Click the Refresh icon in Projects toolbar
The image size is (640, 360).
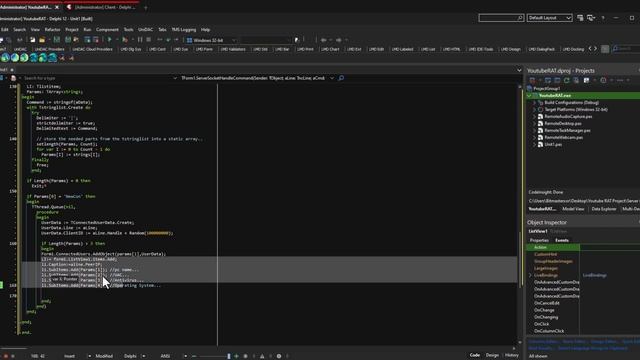[x=567, y=80]
